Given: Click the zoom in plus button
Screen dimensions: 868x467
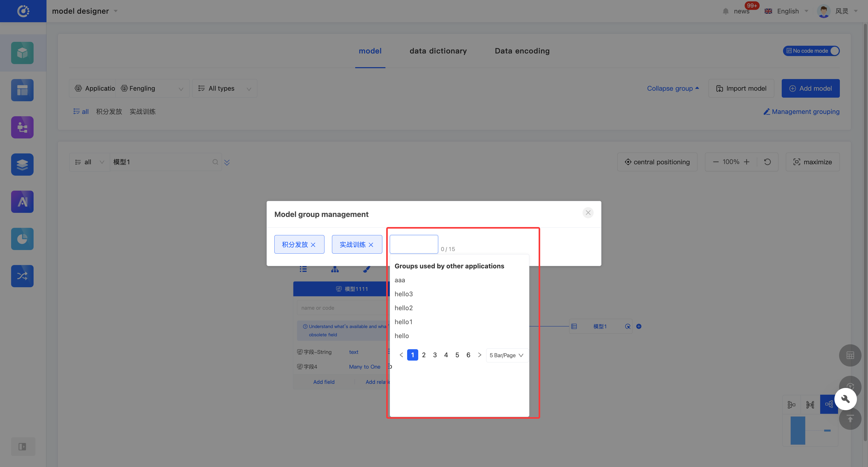Looking at the screenshot, I should (x=747, y=162).
